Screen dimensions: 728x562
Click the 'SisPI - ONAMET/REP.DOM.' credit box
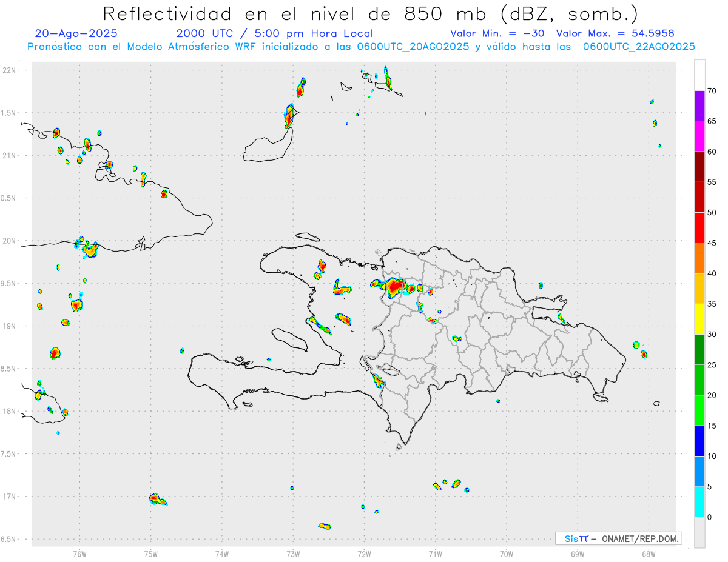618,538
